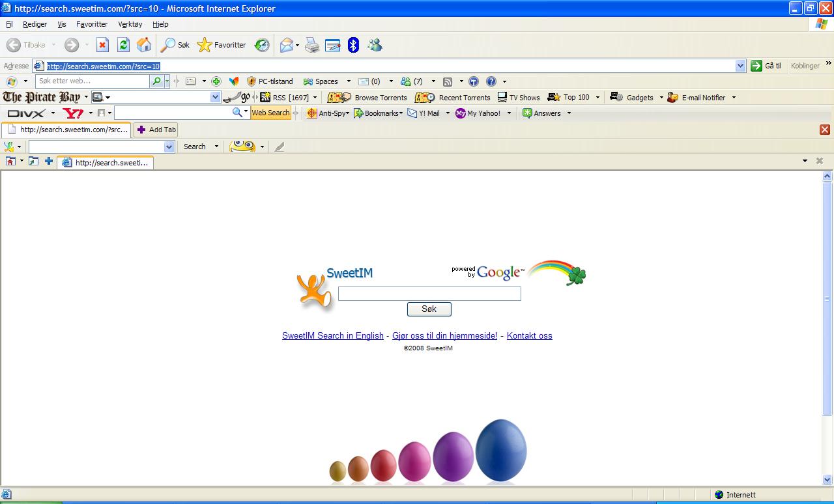Click the Søk button on the SweetIM page
The image size is (834, 504).
coord(429,309)
